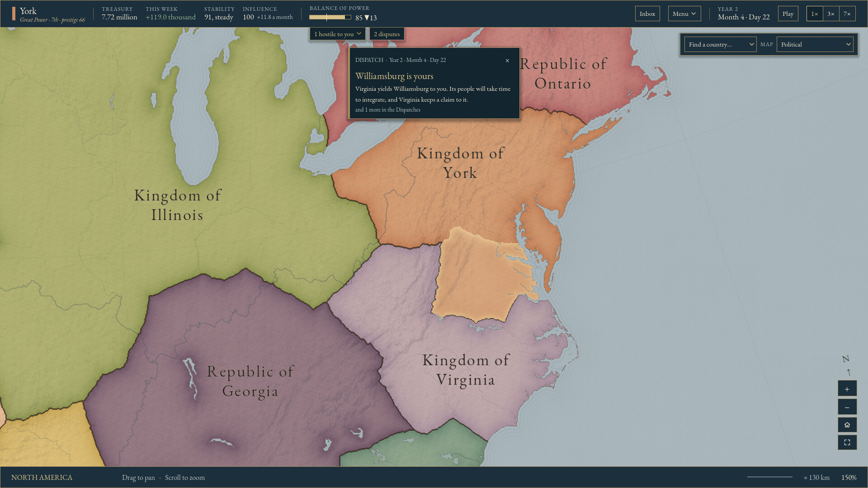Click the Stability '91, steady' value

coord(219,17)
